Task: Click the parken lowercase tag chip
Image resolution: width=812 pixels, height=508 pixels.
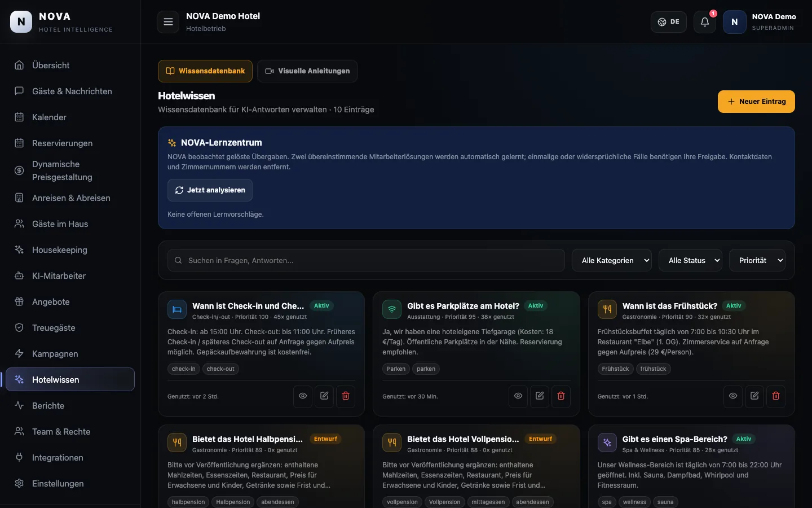Action: (x=426, y=369)
